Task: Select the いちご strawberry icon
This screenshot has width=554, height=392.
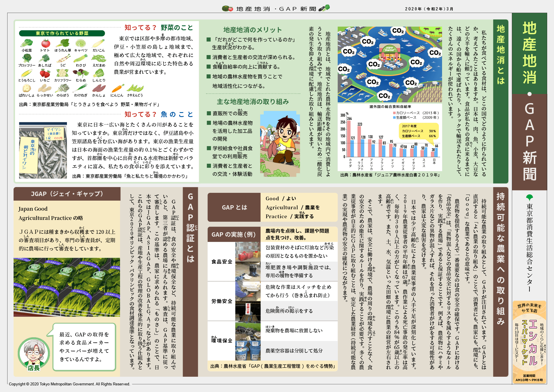Action: [45, 73]
